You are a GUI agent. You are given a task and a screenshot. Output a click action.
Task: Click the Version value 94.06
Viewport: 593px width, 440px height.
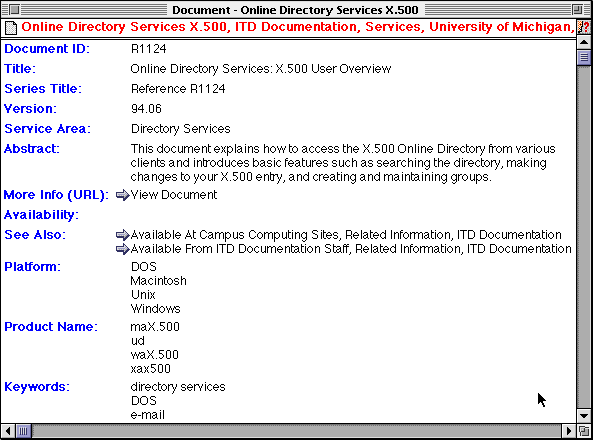point(146,109)
